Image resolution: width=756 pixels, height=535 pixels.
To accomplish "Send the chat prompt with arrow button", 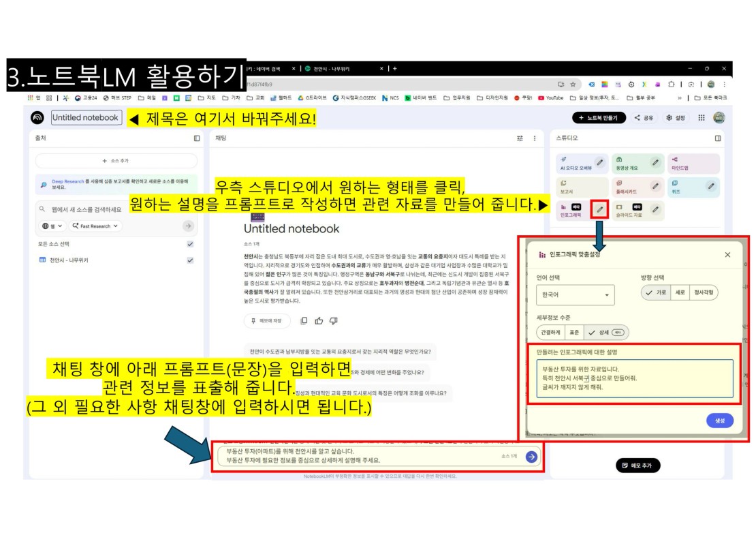I will [x=531, y=457].
